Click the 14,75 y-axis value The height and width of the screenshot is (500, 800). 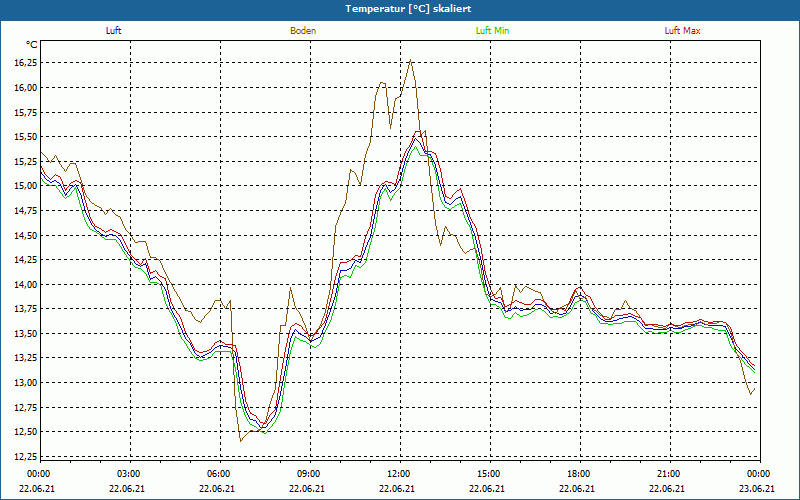[x=28, y=210]
